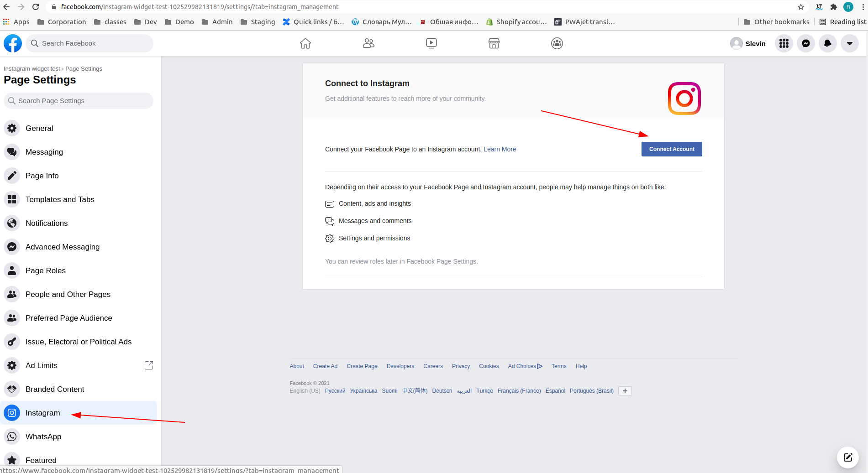Open General settings
Viewport: 868px width, 473px height.
79,128
